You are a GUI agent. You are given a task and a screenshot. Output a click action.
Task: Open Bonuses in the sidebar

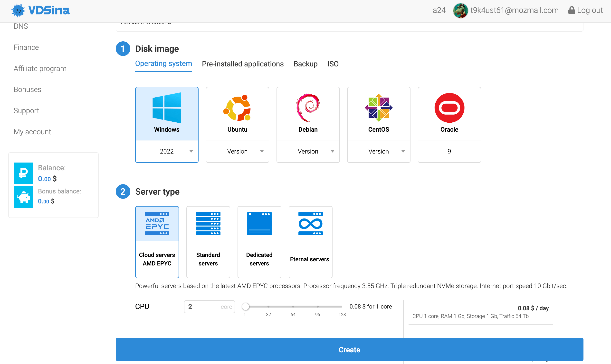coord(27,90)
